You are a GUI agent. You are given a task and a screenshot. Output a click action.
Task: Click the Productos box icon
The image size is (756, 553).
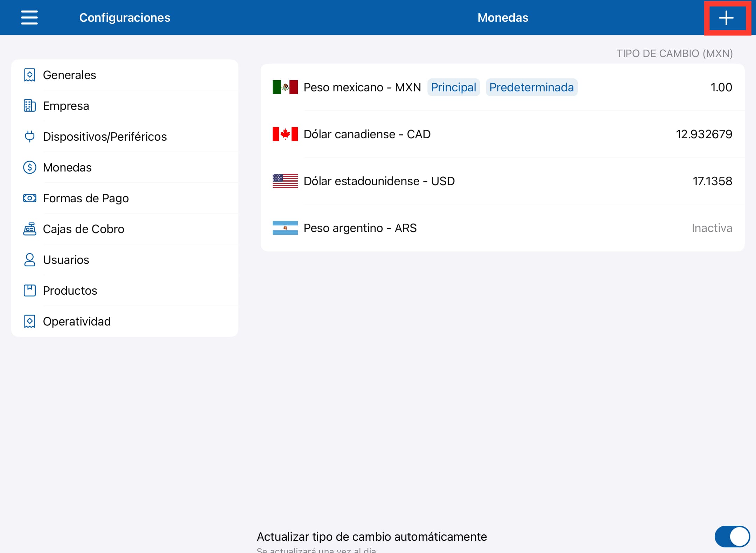pyautogui.click(x=30, y=290)
